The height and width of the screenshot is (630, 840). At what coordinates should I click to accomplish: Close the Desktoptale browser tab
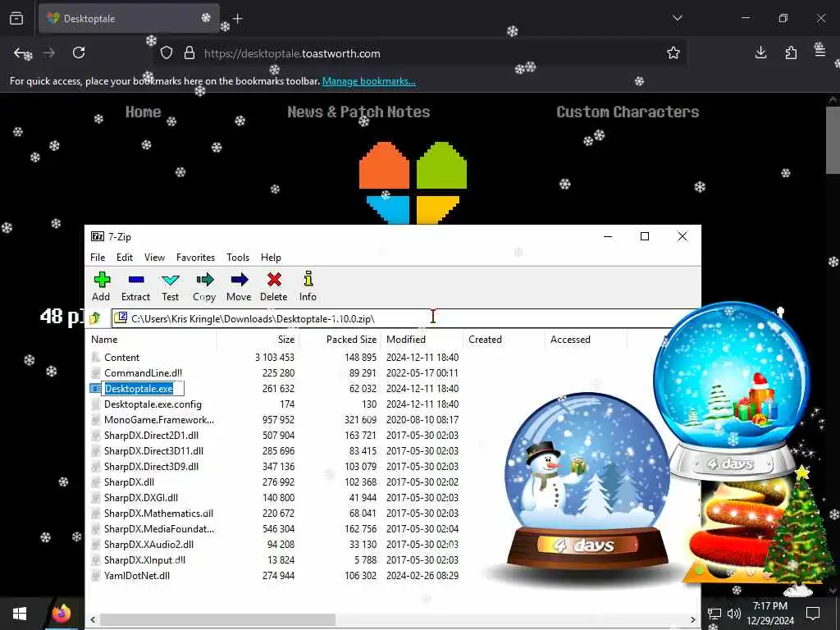tap(206, 18)
